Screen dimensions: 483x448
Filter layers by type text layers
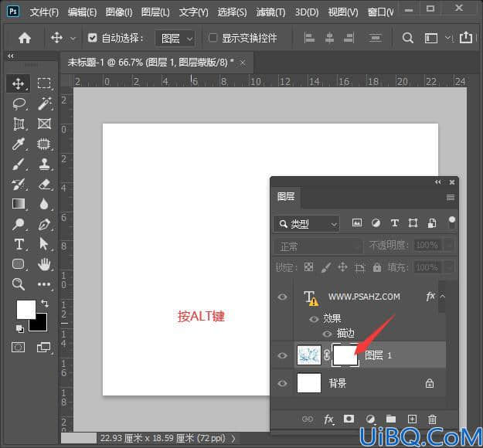395,223
